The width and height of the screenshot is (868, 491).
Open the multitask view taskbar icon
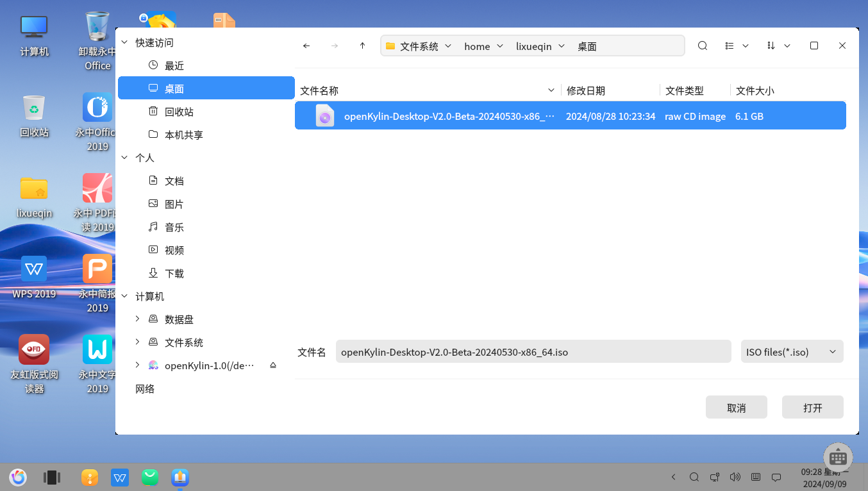click(51, 477)
